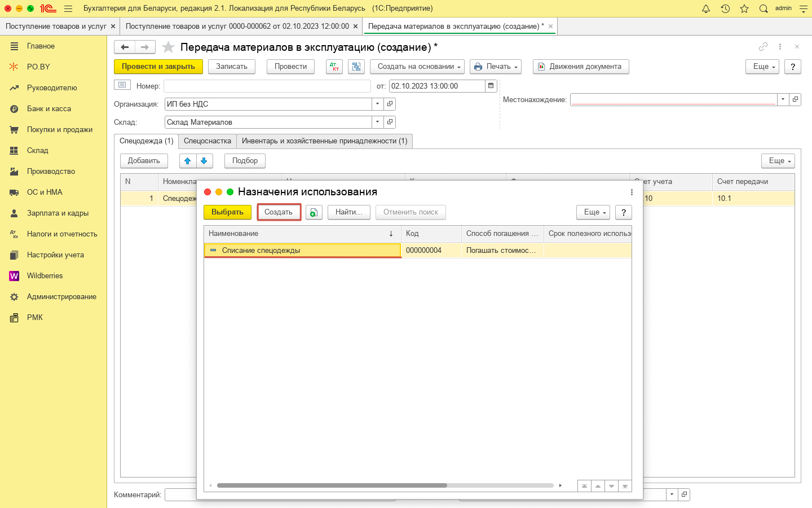Open Печать dropdown menu

(x=495, y=67)
